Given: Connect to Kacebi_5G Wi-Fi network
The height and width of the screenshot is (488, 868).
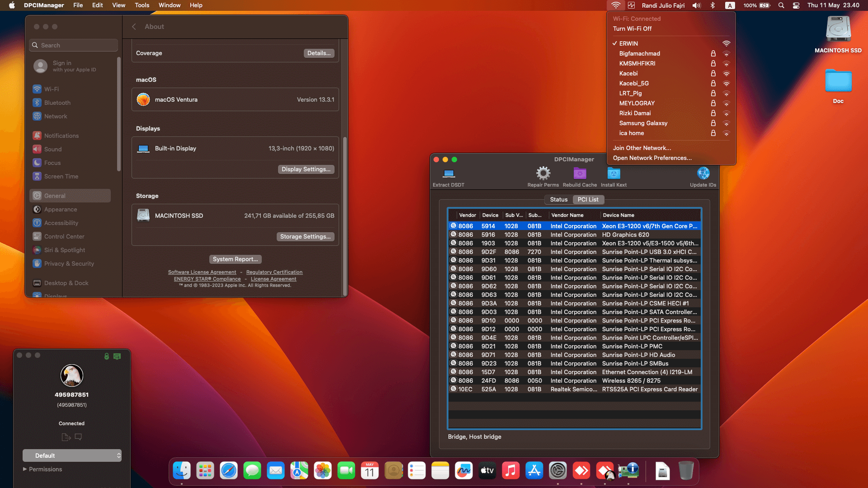Looking at the screenshot, I should [x=671, y=83].
